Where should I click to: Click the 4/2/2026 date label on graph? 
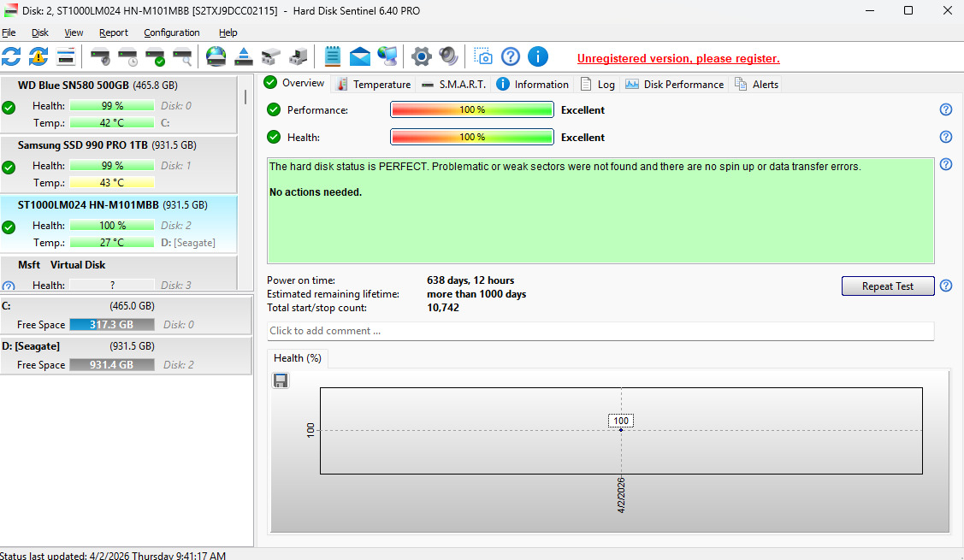621,495
